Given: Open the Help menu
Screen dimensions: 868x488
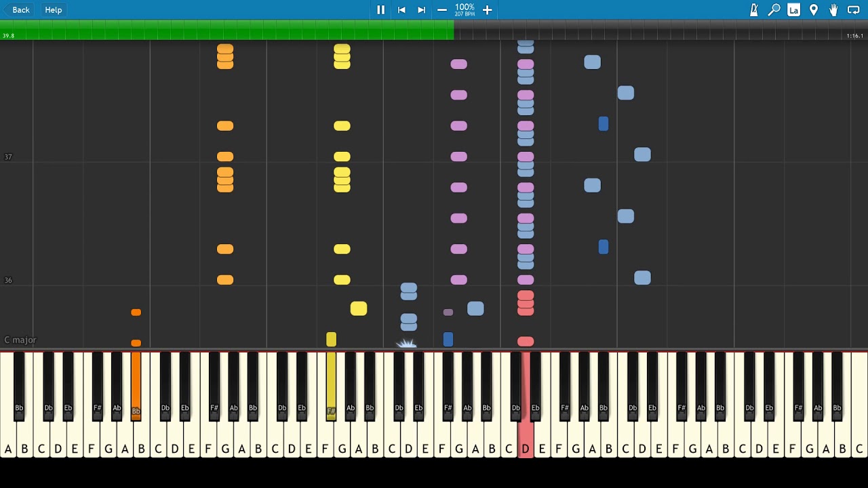Looking at the screenshot, I should click(x=54, y=9).
